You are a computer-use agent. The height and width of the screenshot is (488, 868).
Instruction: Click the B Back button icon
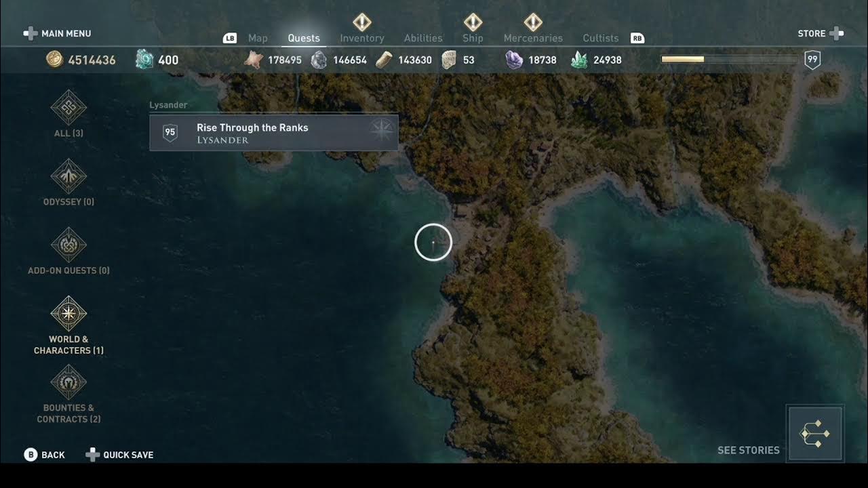point(31,455)
